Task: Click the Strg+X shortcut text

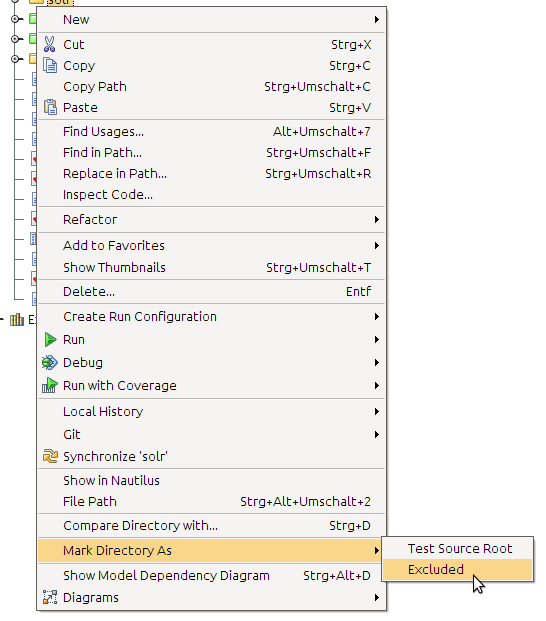Action: tap(351, 44)
